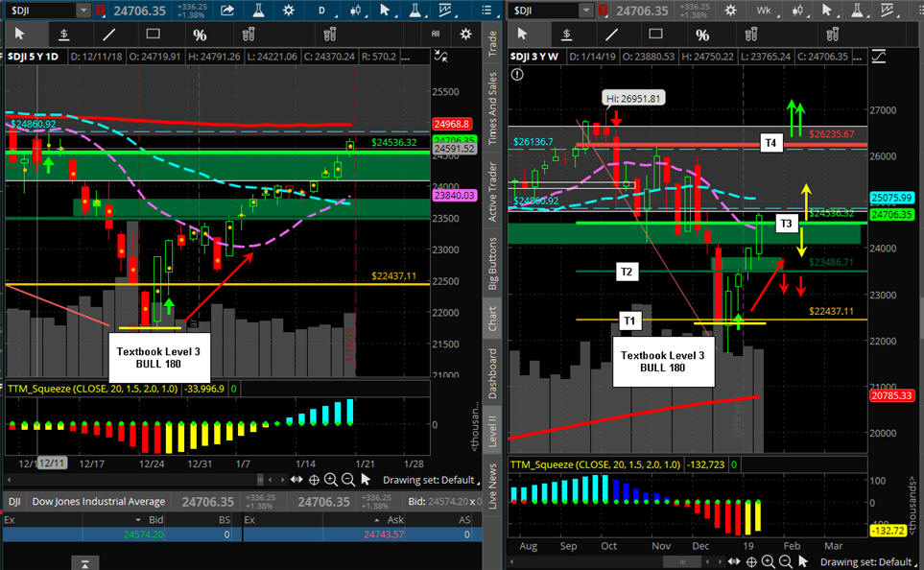The width and height of the screenshot is (924, 570).
Task: Collapse the Level II panel with arrow button
Action: point(84,561)
